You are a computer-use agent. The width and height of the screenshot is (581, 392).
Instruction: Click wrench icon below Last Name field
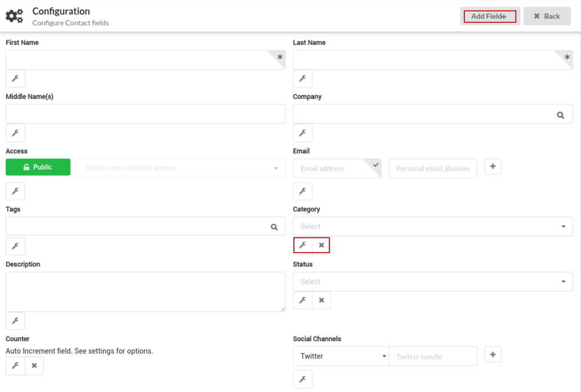click(x=303, y=79)
